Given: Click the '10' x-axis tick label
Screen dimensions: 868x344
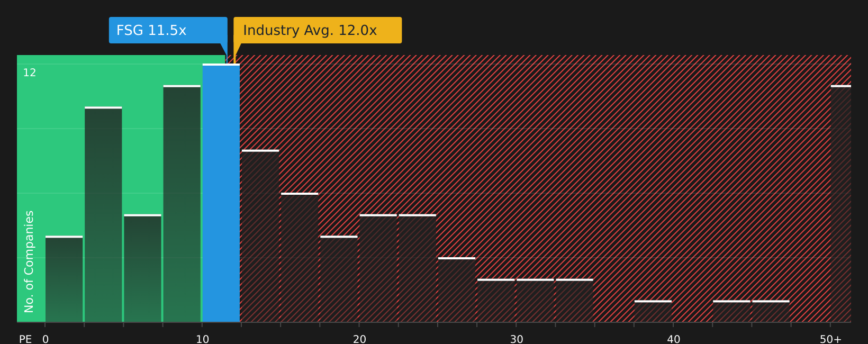Looking at the screenshot, I should pyautogui.click(x=203, y=339).
